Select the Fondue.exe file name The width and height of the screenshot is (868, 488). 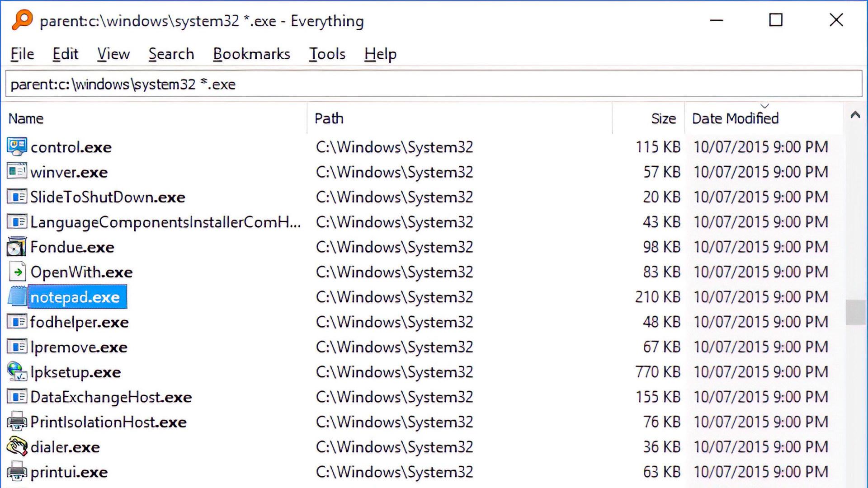point(72,247)
